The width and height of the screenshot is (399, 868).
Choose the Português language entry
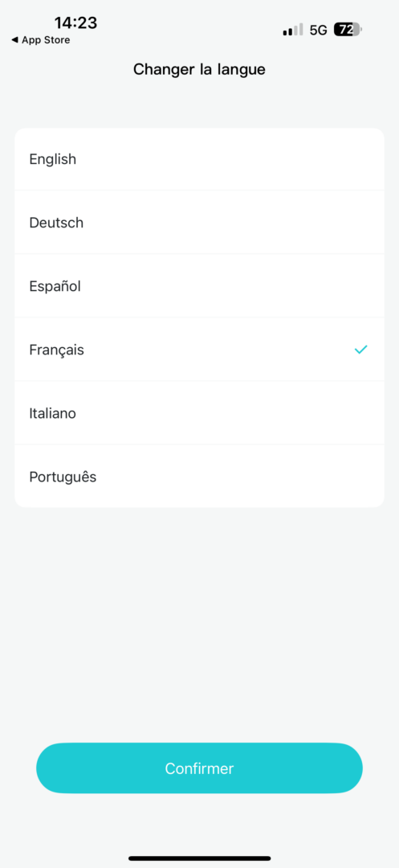point(199,476)
